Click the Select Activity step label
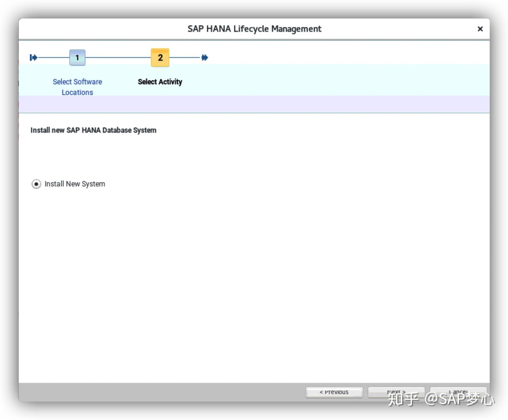 pyautogui.click(x=160, y=82)
